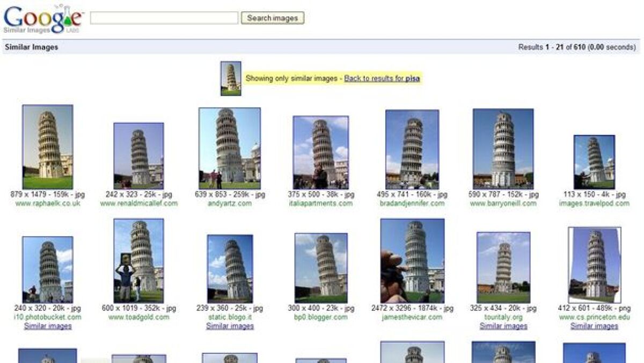Open the bp0.blogger.com tower thumbnail
The height and width of the screenshot is (363, 644).
321,268
